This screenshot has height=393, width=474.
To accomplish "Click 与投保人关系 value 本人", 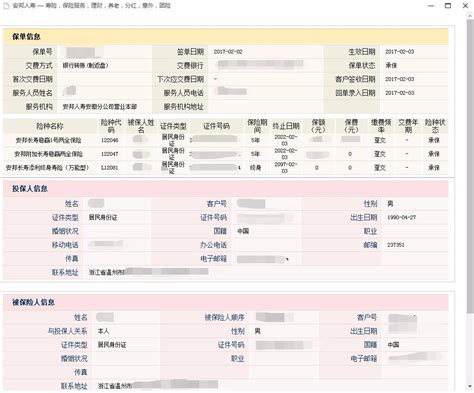I will 103,331.
